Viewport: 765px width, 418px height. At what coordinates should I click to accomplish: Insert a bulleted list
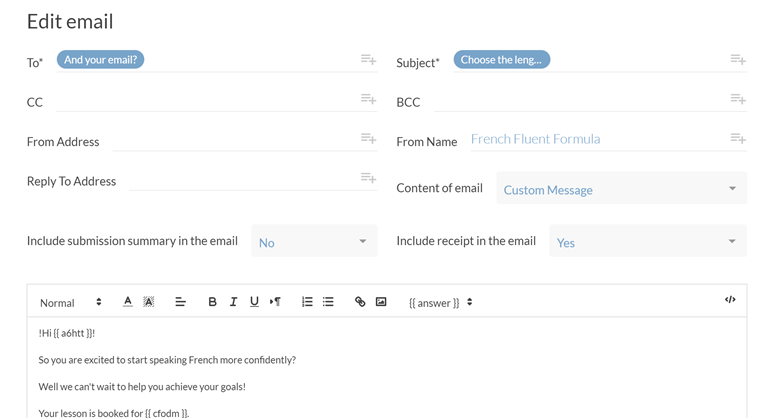328,302
